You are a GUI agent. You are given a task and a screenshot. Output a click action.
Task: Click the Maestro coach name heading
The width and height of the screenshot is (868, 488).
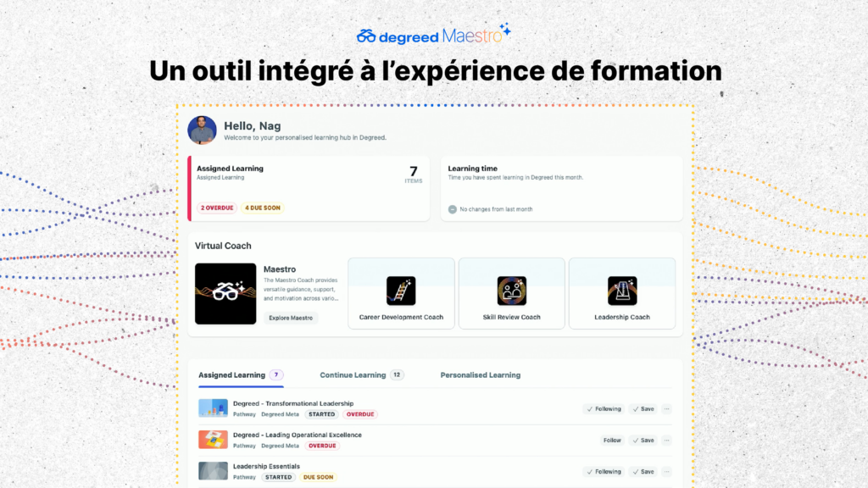tap(280, 269)
